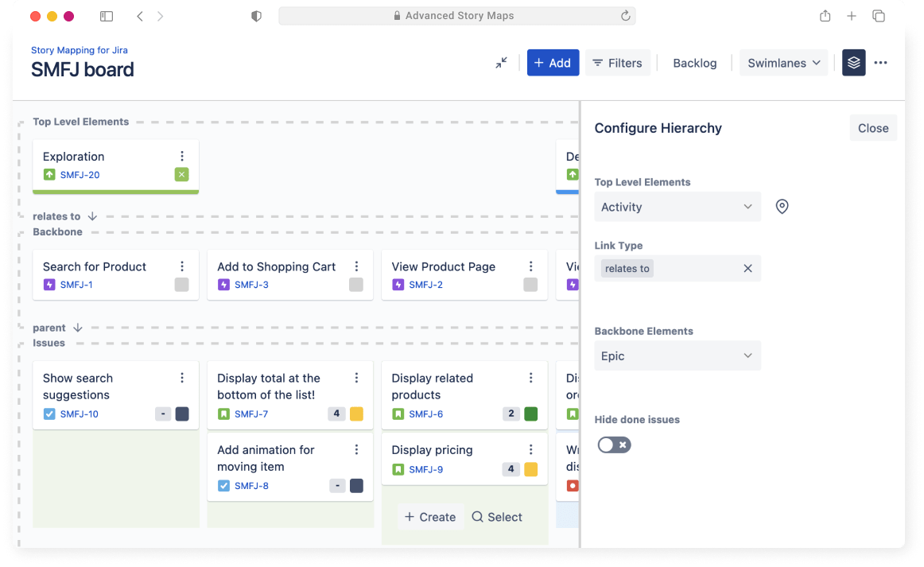The image size is (924, 567).
Task: Close the Configure Hierarchy panel
Action: click(872, 127)
